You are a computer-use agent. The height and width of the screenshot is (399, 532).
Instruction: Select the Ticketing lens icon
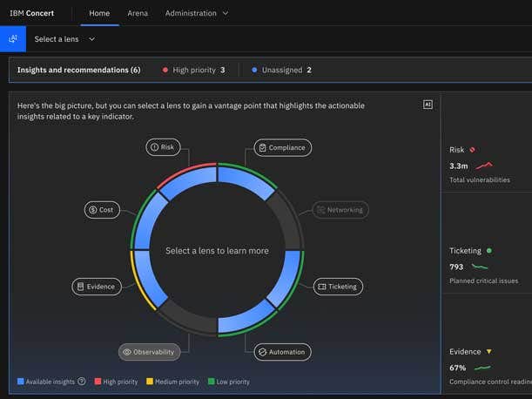point(321,286)
